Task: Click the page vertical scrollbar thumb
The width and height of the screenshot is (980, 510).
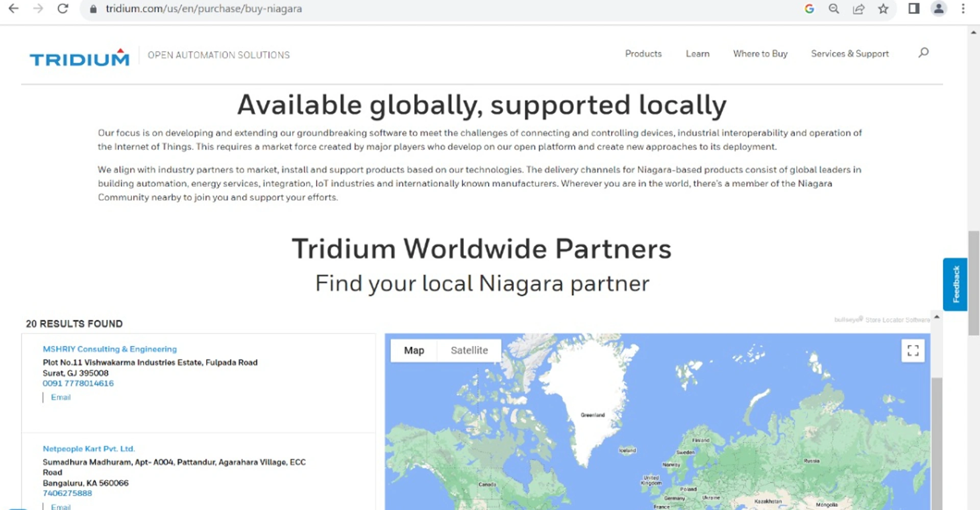Action: (973, 283)
